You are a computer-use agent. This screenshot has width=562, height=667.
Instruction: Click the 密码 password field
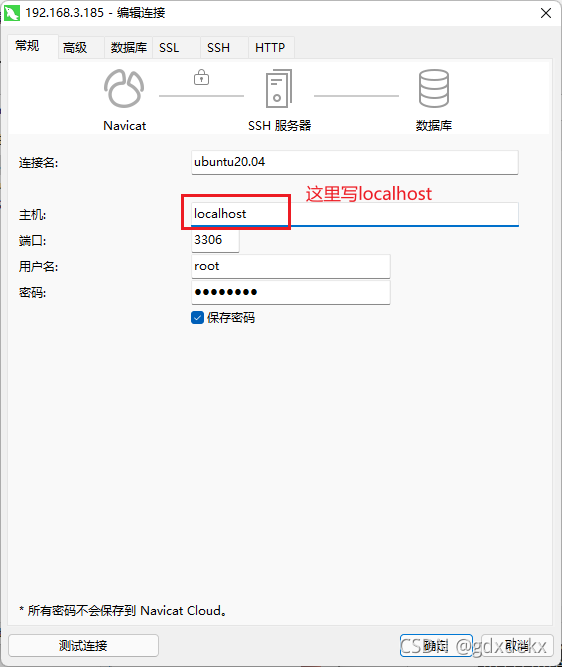(291, 292)
